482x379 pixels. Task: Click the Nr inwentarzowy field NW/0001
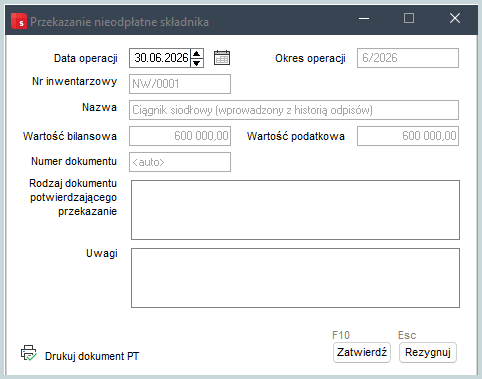[x=180, y=84]
